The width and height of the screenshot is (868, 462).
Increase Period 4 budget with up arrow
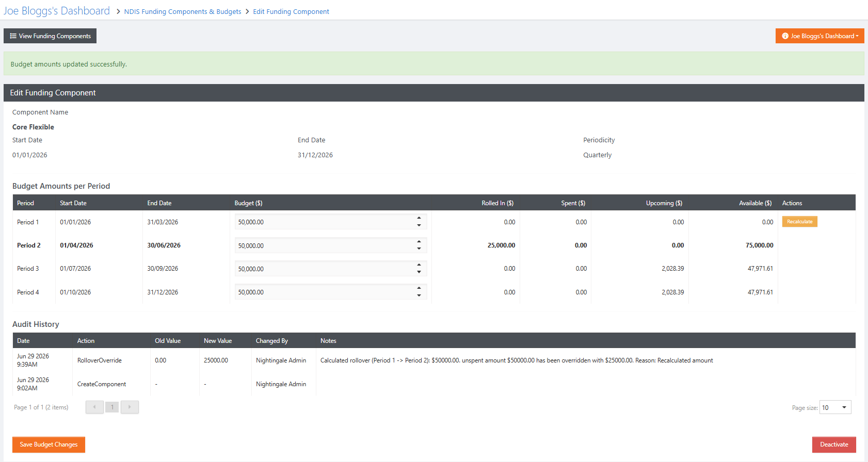(x=419, y=288)
